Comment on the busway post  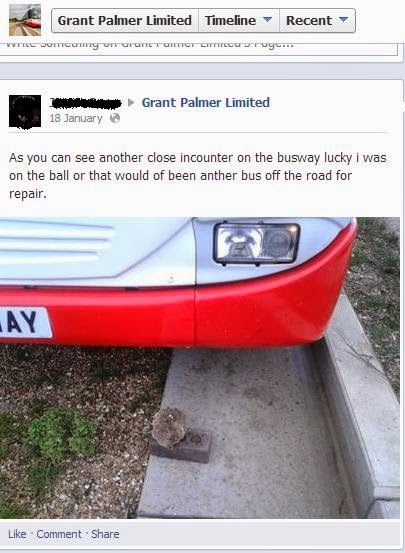[x=59, y=534]
